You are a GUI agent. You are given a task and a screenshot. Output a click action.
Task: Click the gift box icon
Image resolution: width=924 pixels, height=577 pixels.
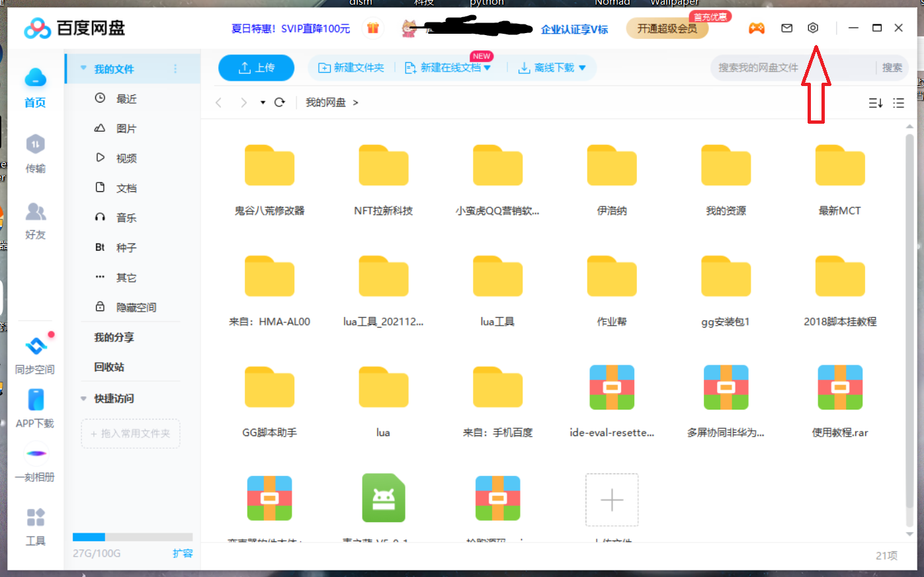(373, 28)
